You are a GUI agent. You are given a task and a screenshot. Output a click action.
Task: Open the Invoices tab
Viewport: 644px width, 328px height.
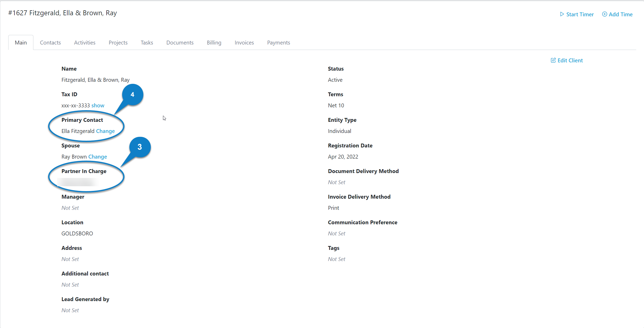click(x=244, y=42)
